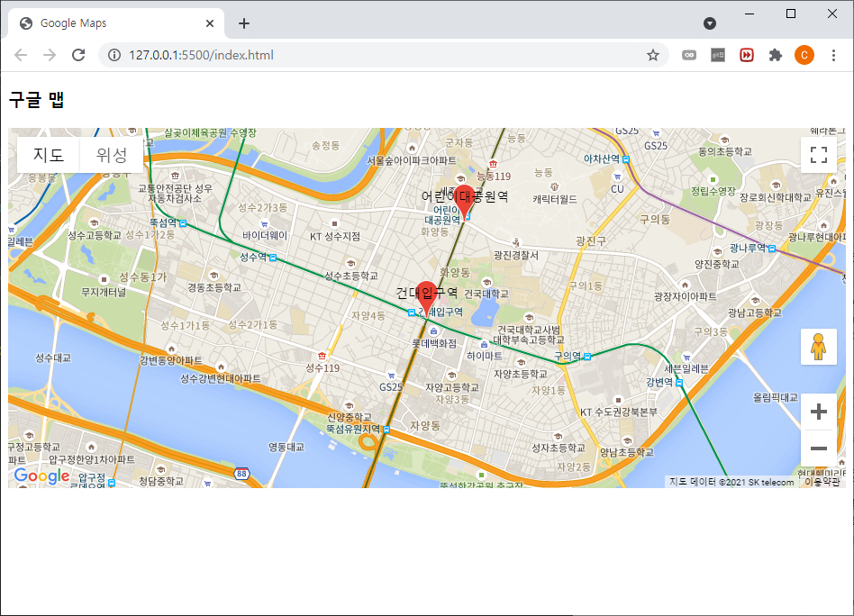This screenshot has height=616, width=854.
Task: Click the 아차산역 station icon
Action: click(x=626, y=159)
